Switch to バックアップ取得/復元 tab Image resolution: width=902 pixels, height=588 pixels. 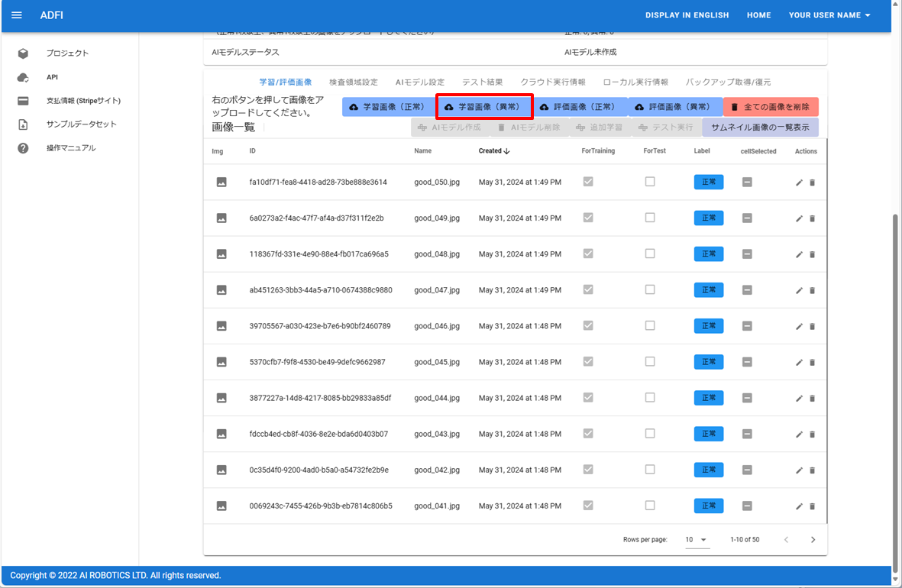pyautogui.click(x=729, y=82)
